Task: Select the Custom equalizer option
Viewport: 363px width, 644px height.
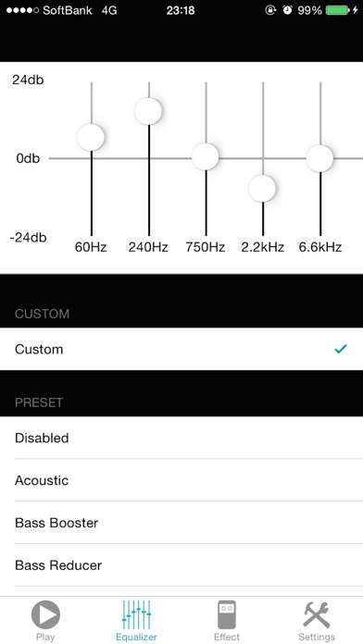Action: [x=181, y=349]
